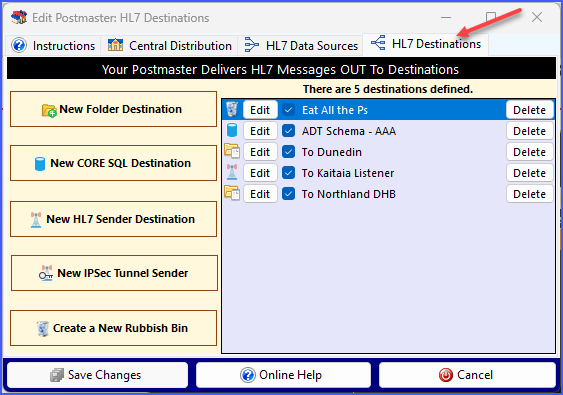Edit the Eat All the Ps destination
563x395 pixels.
click(260, 110)
